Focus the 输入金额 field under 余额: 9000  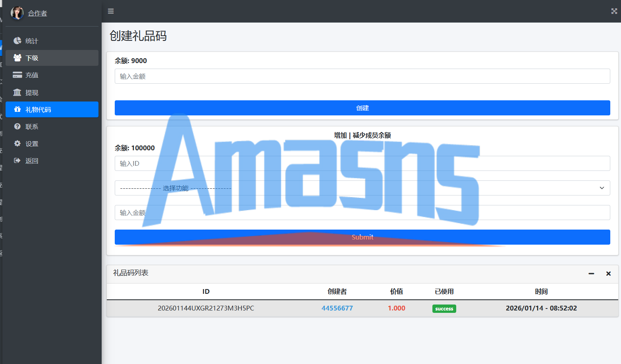tap(362, 76)
